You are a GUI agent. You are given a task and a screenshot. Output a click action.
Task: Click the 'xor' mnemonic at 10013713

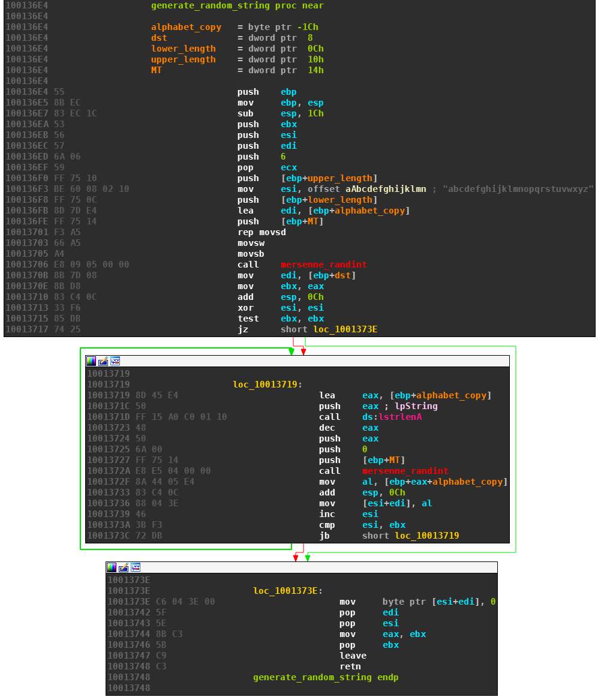click(x=245, y=308)
